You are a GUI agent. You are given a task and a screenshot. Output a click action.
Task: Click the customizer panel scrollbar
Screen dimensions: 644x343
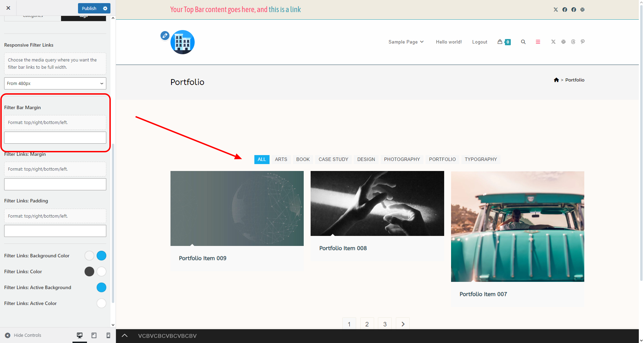113,223
